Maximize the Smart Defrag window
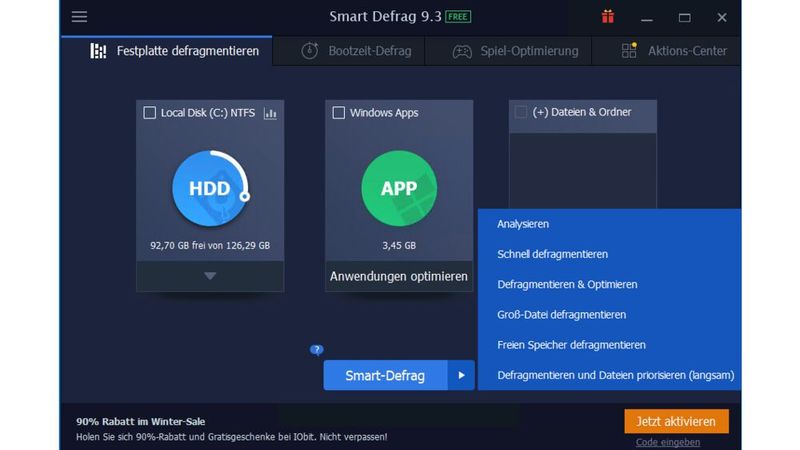800x450 pixels. click(x=684, y=18)
